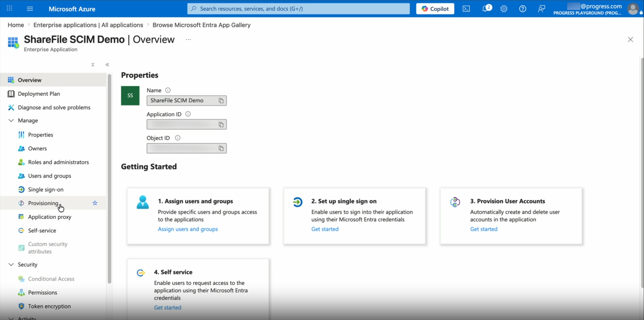The height and width of the screenshot is (320, 644).
Task: Collapse the Security section
Action: point(11,265)
